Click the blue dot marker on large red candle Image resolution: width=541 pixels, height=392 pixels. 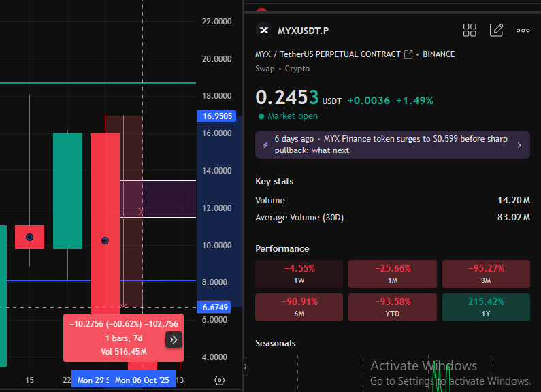[105, 240]
